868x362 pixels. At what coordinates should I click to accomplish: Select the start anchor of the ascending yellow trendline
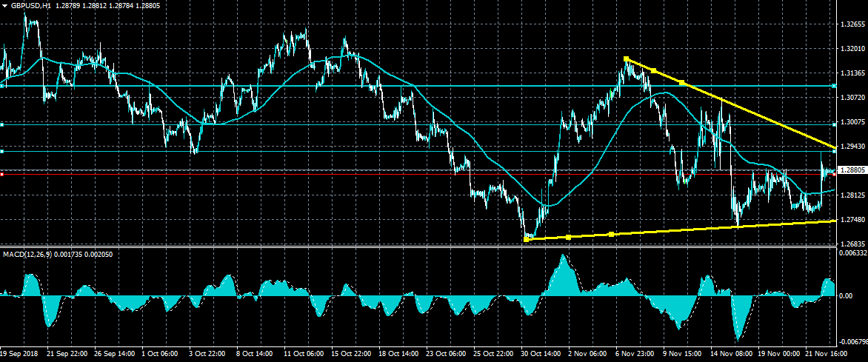(x=527, y=239)
